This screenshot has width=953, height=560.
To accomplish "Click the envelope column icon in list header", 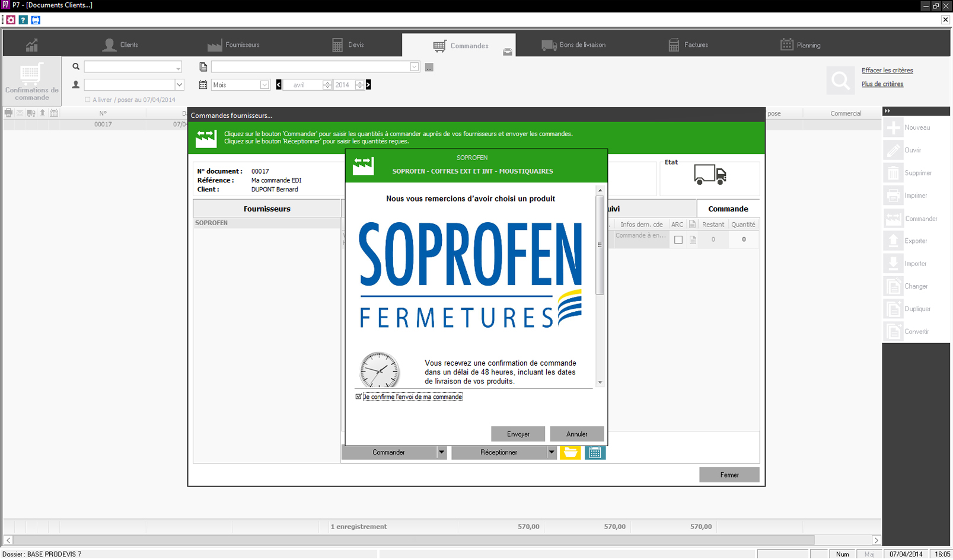I will coord(20,113).
